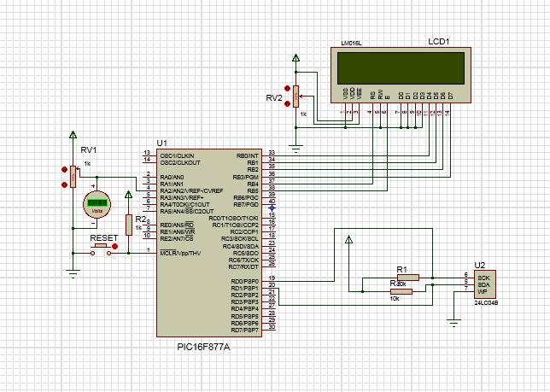
Task: Select resistor R1 near the EEPROM
Action: tap(408, 278)
